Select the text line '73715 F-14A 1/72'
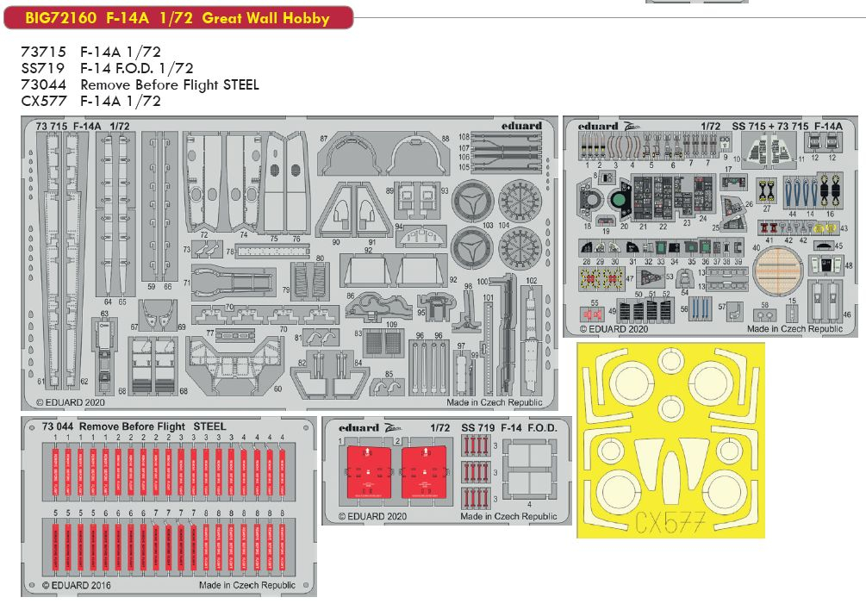Screen dimensions: 866x616 click(x=91, y=52)
